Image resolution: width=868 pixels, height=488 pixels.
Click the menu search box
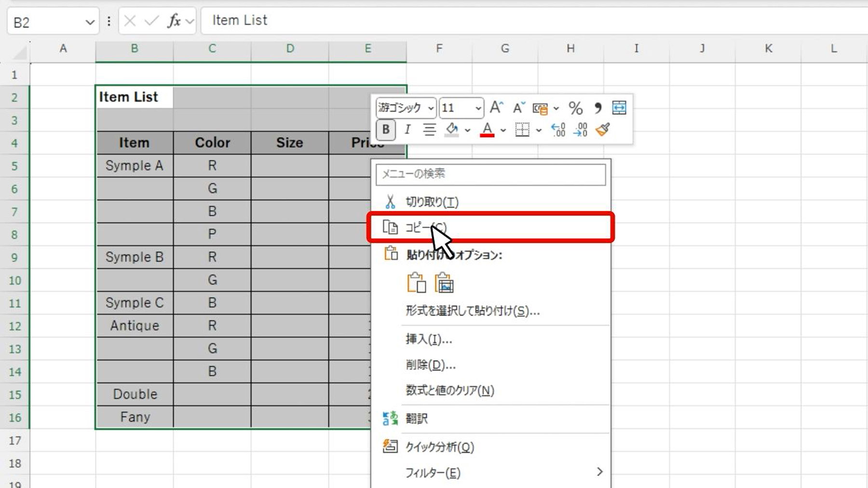[490, 174]
